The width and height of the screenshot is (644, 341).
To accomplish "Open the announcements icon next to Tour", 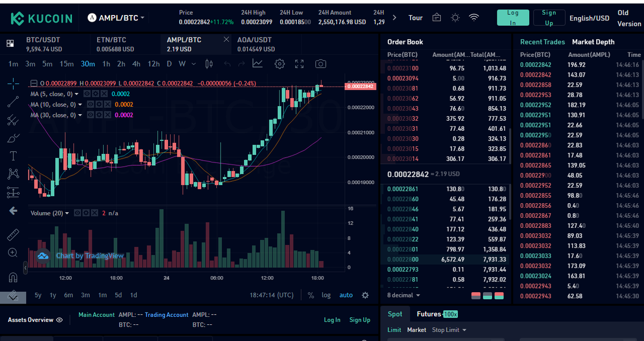I will tap(437, 18).
